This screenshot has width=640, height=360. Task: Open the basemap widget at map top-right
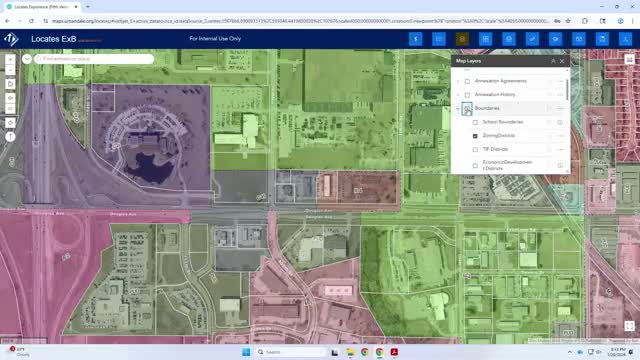pyautogui.click(x=629, y=60)
